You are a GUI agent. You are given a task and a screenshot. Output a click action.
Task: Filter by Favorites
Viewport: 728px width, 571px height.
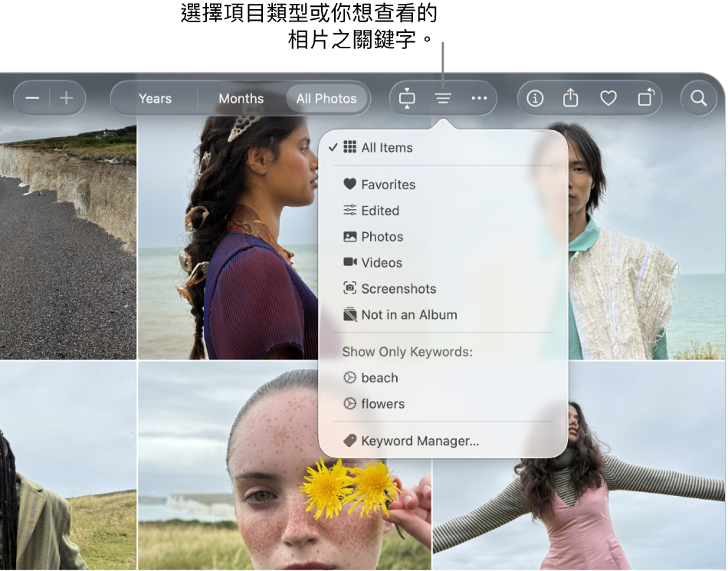point(443,185)
